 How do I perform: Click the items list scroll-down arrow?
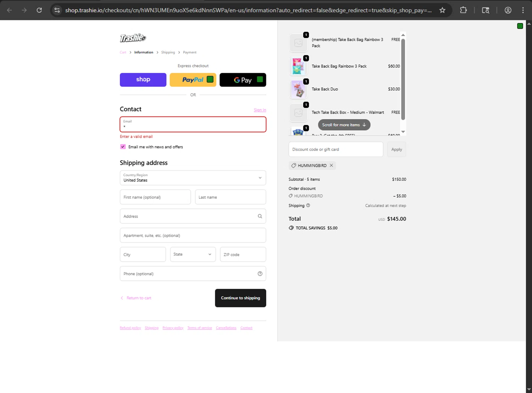(x=403, y=132)
